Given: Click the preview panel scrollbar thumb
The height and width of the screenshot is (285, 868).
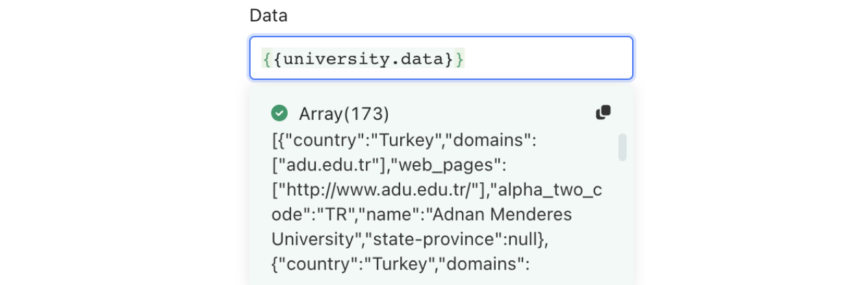Looking at the screenshot, I should click(x=622, y=147).
